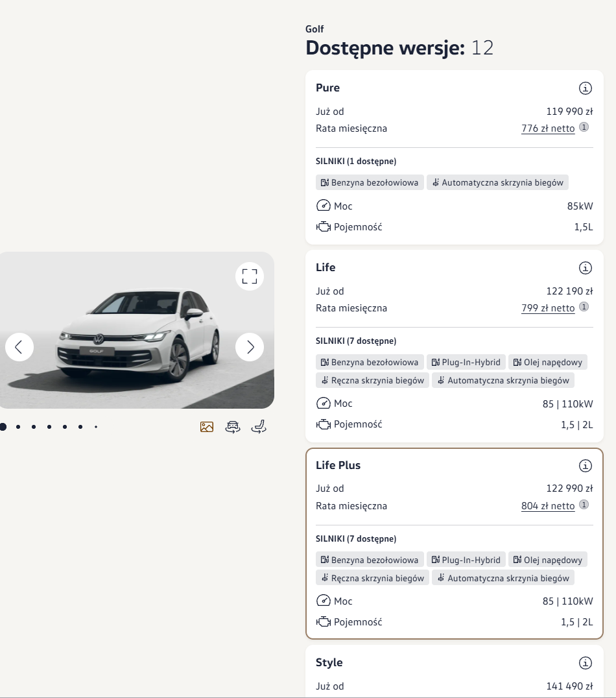Click Life's Benzyna bezołowiowa tag
This screenshot has width=616, height=698.
[370, 363]
